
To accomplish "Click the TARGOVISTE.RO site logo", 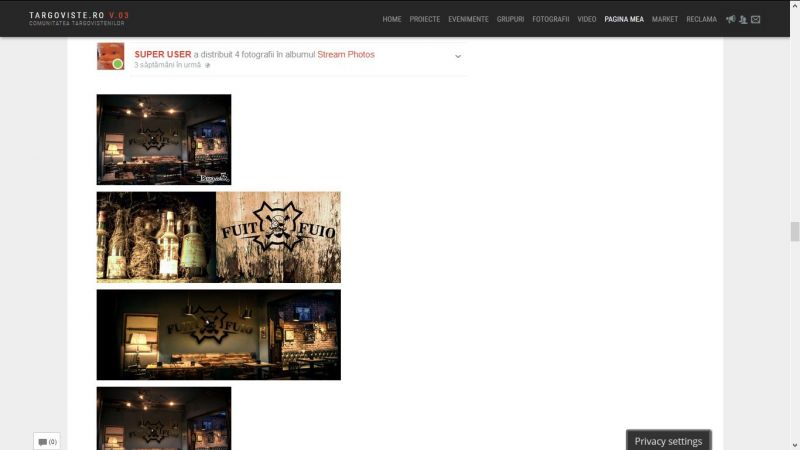I will (x=79, y=18).
